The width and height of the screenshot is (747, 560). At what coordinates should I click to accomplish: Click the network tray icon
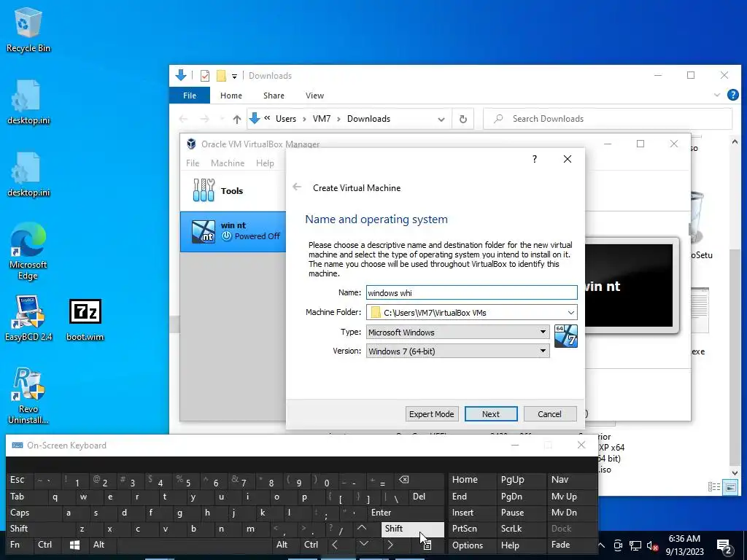tap(635, 545)
